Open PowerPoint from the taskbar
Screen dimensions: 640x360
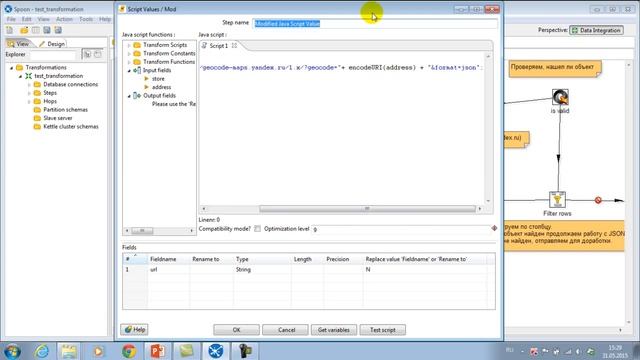pyautogui.click(x=158, y=351)
